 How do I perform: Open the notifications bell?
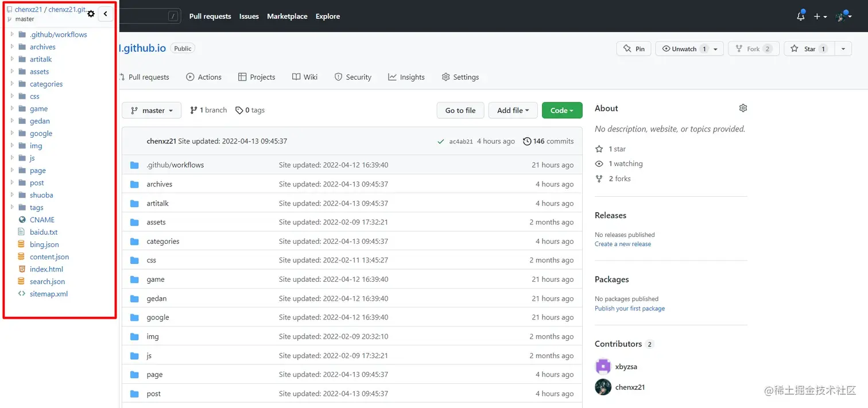click(x=801, y=16)
